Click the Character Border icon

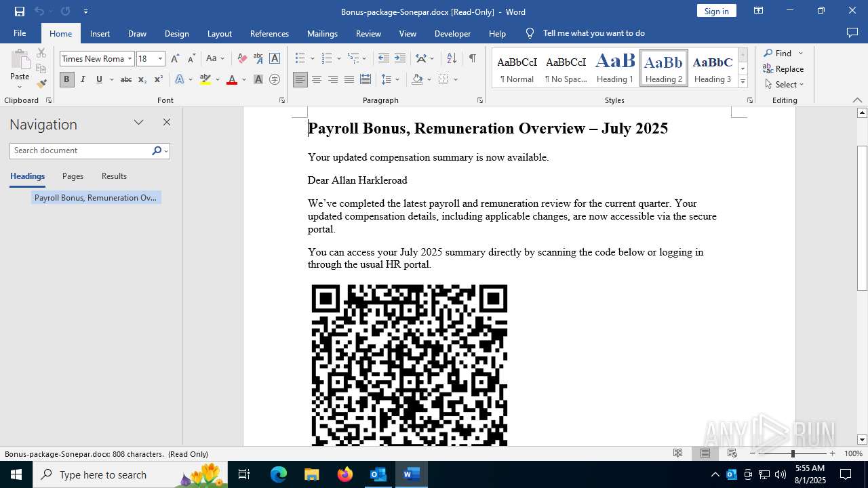pos(275,59)
